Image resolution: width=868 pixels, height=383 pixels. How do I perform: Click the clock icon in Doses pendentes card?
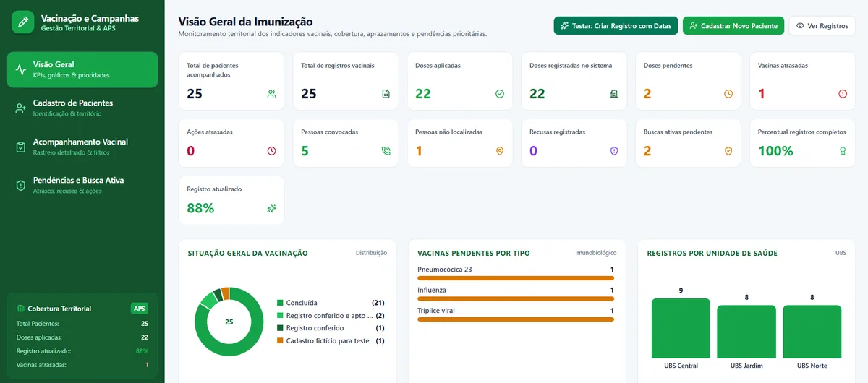coord(728,94)
